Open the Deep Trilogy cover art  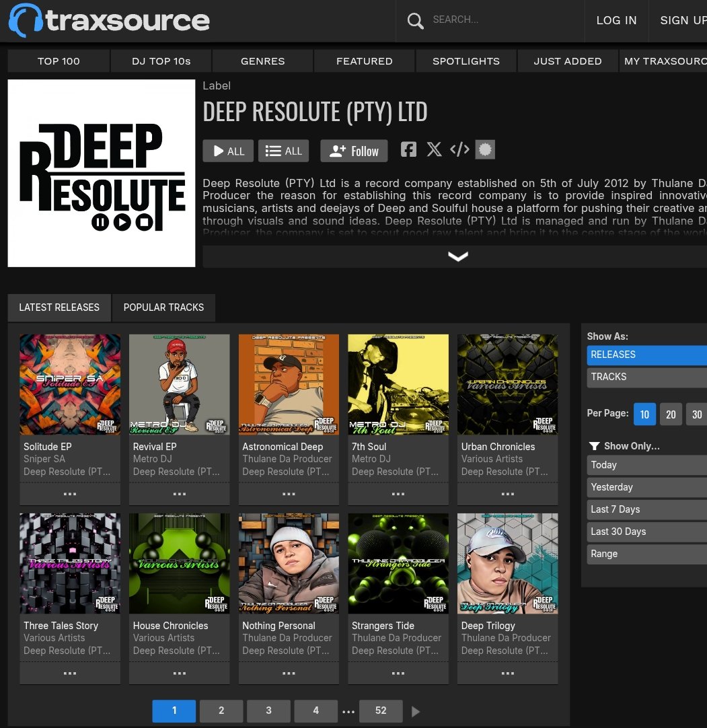click(507, 564)
